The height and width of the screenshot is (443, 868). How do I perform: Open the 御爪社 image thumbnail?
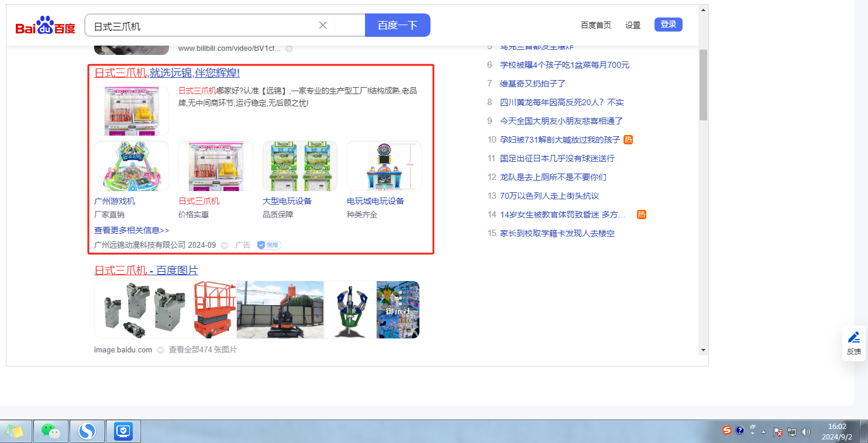(x=398, y=310)
